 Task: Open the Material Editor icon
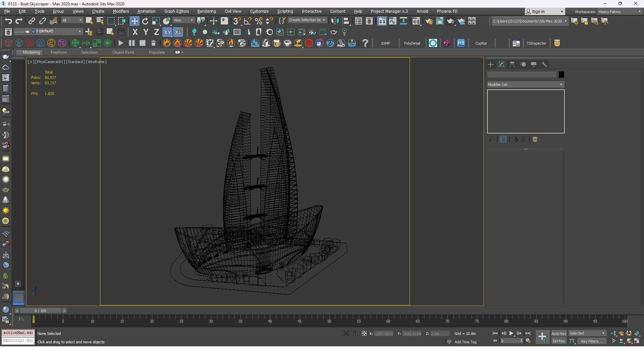coord(416,21)
